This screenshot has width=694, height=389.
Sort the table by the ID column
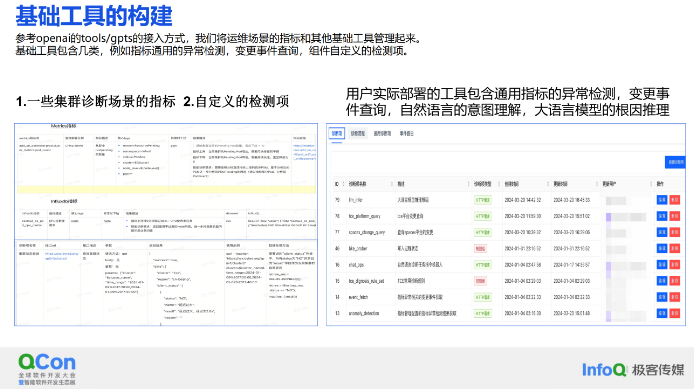click(339, 184)
